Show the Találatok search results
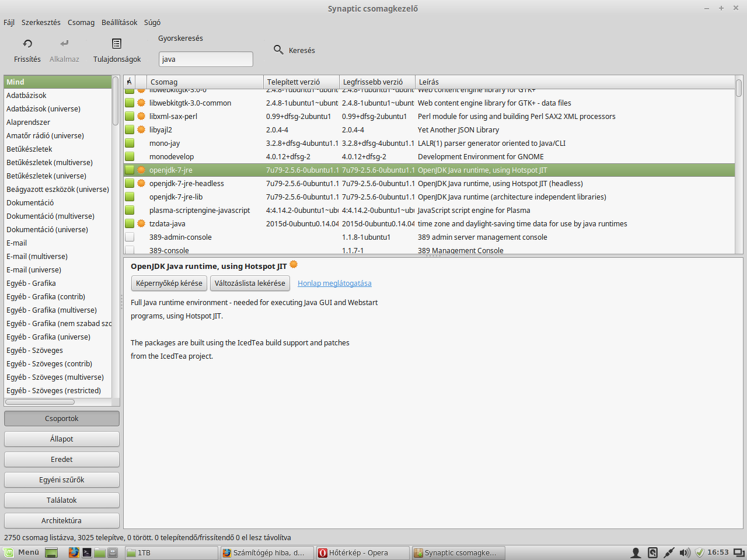This screenshot has width=747, height=560. (x=62, y=500)
